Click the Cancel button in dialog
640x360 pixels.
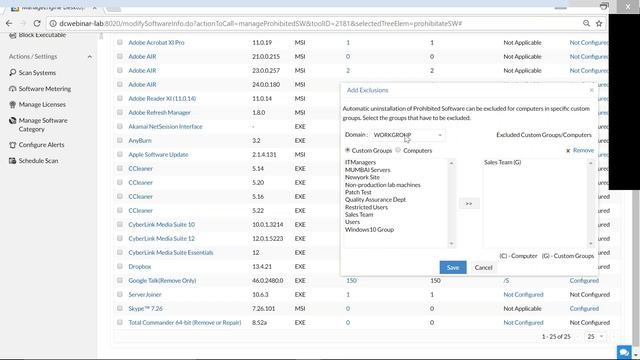483,267
